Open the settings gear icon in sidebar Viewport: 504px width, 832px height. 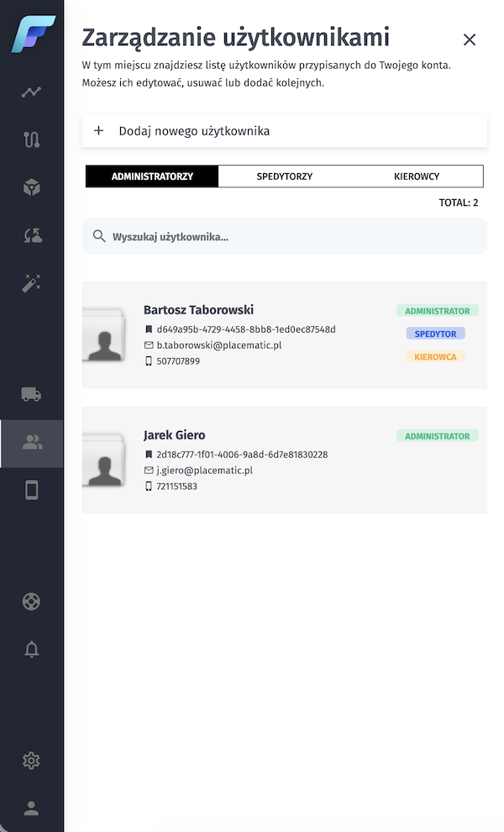[x=32, y=761]
